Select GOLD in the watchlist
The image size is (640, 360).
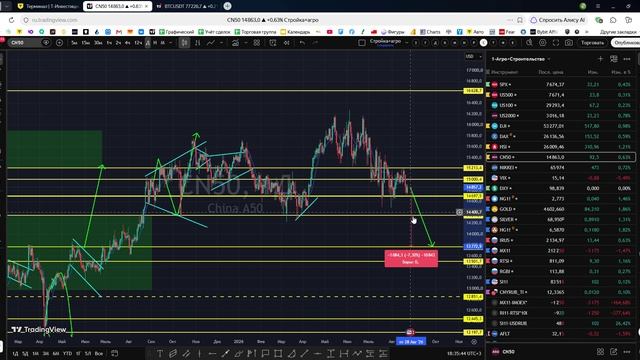tap(561, 209)
